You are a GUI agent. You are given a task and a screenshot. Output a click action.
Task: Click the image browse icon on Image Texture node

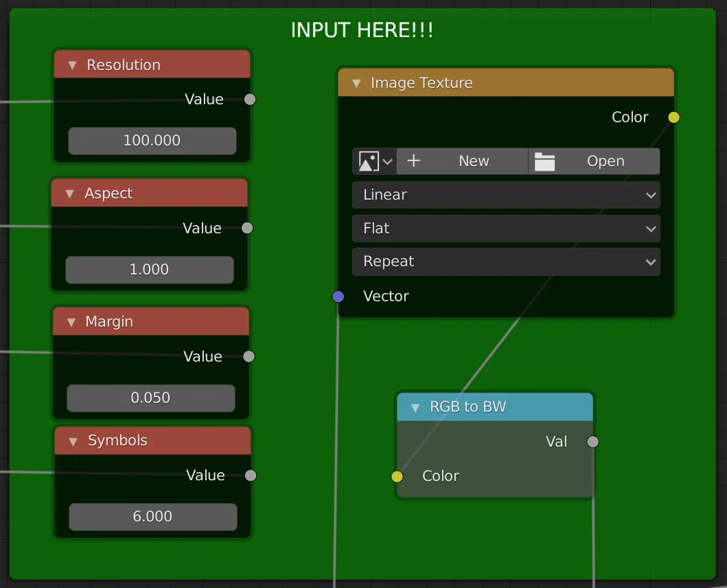(x=369, y=161)
